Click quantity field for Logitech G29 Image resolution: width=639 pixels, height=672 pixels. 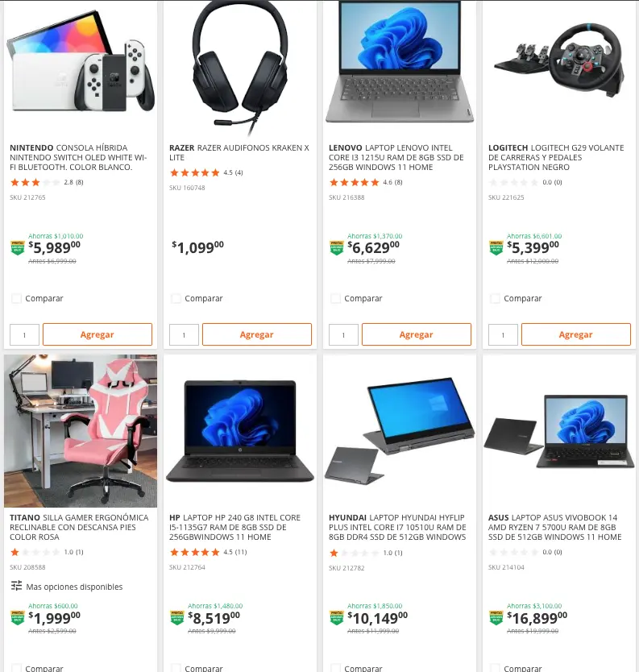pos(503,334)
